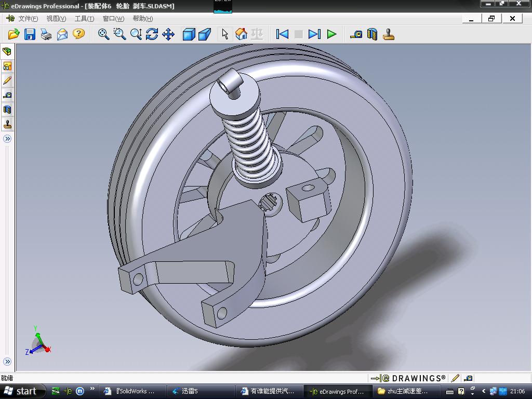
Task: Select the Zoom In/Out magnifier tool
Action: (x=136, y=34)
